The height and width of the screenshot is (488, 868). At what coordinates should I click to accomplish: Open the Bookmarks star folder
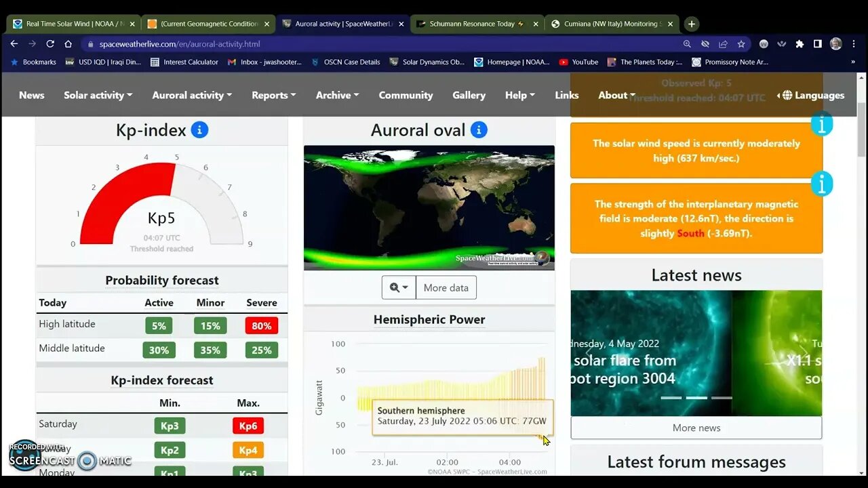[x=33, y=62]
